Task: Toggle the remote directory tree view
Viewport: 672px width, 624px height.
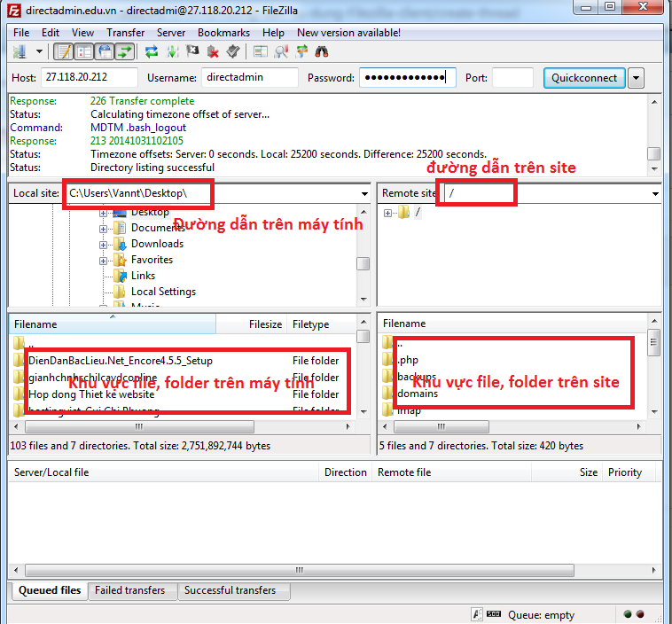Action: (x=105, y=52)
